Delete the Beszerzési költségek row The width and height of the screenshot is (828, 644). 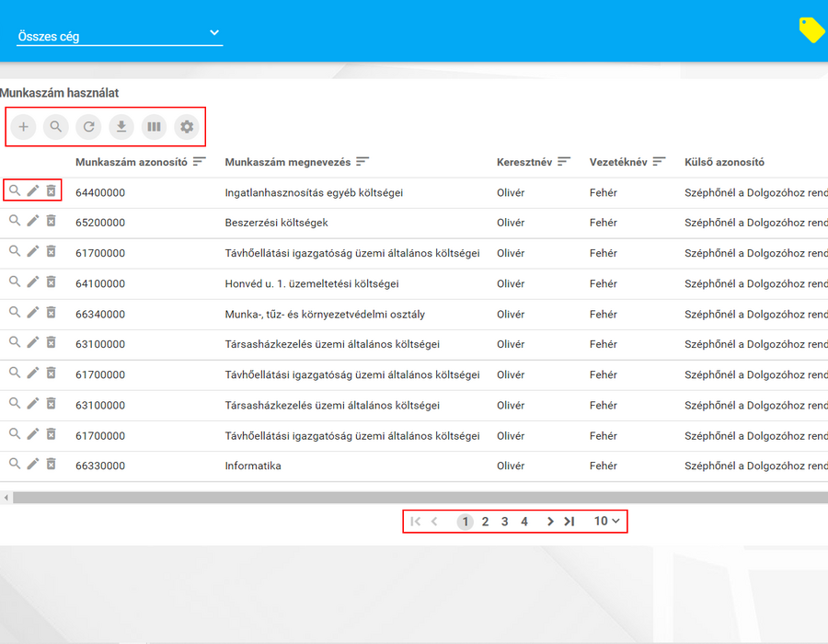point(51,221)
